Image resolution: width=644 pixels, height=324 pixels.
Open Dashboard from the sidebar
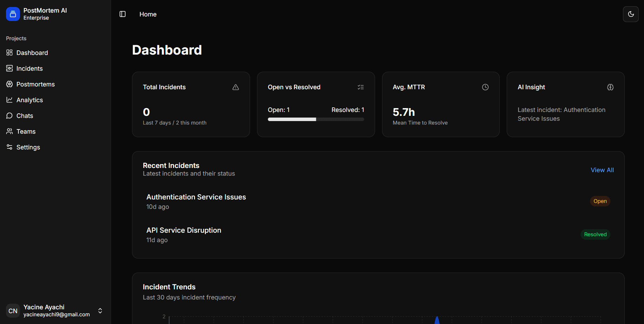pos(32,53)
